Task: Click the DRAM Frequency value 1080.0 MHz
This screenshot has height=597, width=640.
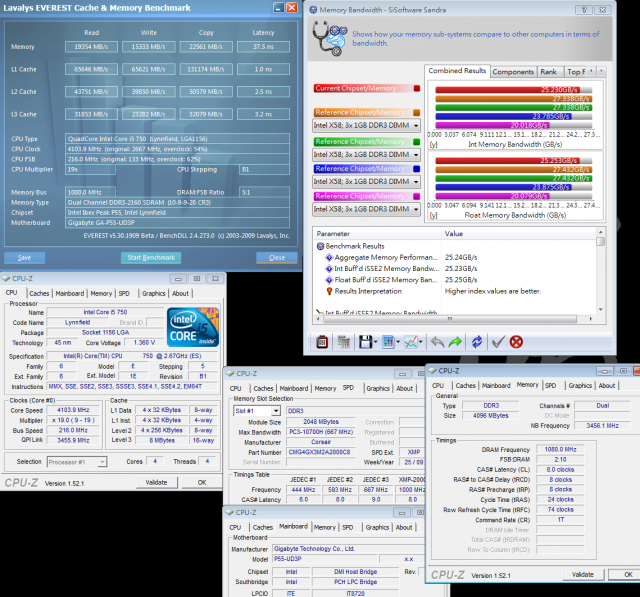Action: [x=560, y=449]
